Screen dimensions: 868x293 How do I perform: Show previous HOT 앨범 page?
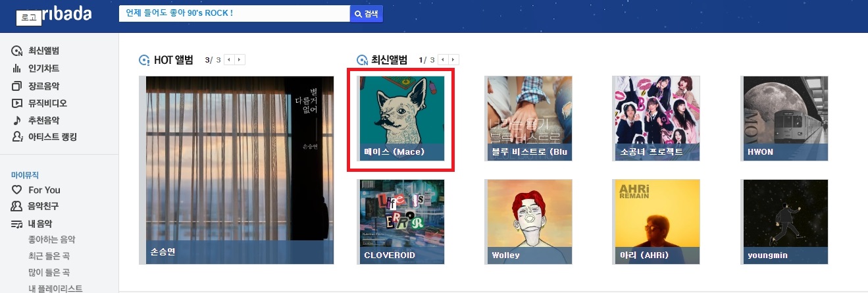[x=229, y=60]
